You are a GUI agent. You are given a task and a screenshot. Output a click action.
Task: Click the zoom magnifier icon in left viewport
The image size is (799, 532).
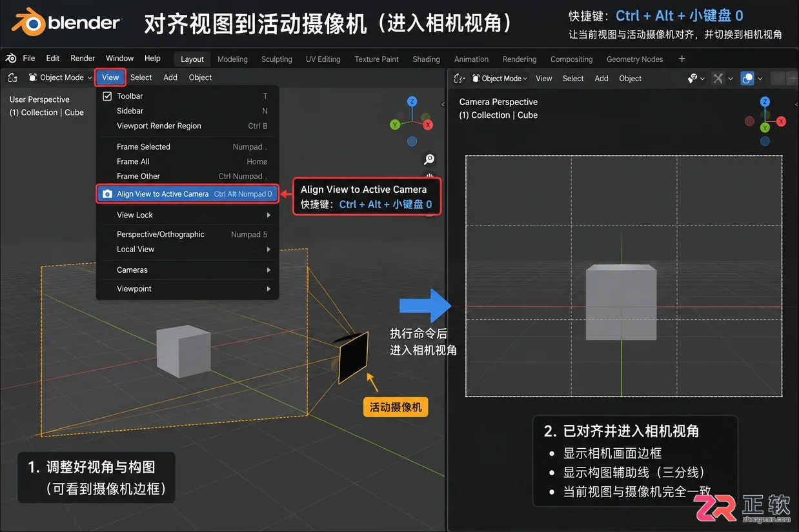(429, 159)
